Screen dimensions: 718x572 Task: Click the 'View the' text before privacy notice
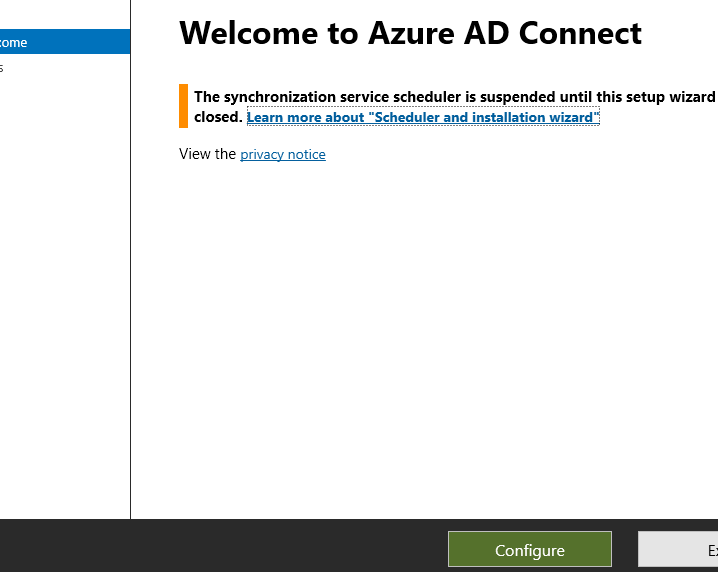pyautogui.click(x=207, y=154)
